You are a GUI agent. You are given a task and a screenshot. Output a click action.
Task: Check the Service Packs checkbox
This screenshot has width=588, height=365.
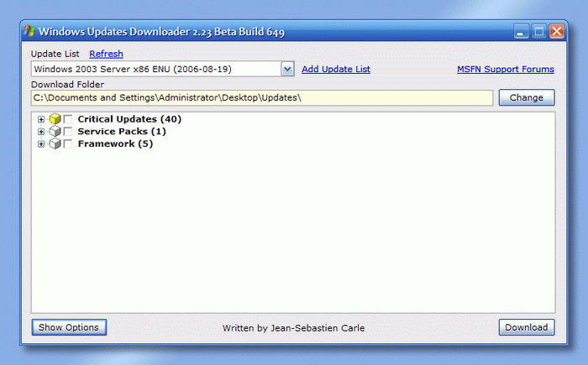[x=68, y=132]
